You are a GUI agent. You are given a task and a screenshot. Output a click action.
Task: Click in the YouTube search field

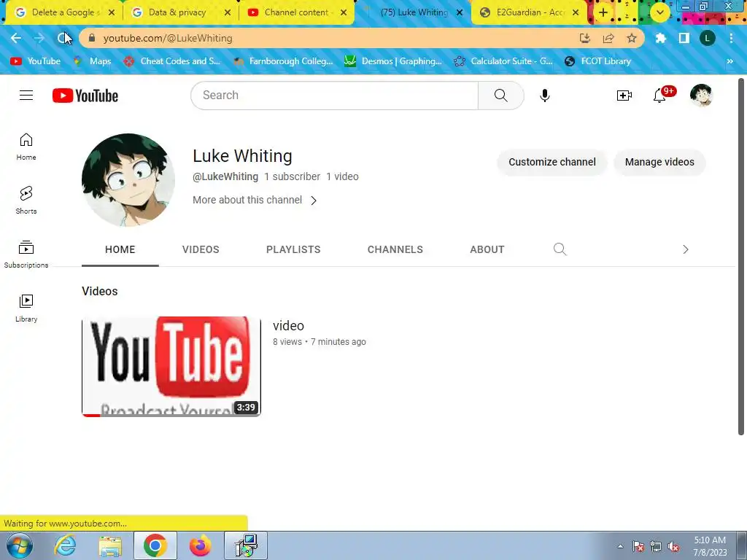click(x=334, y=96)
